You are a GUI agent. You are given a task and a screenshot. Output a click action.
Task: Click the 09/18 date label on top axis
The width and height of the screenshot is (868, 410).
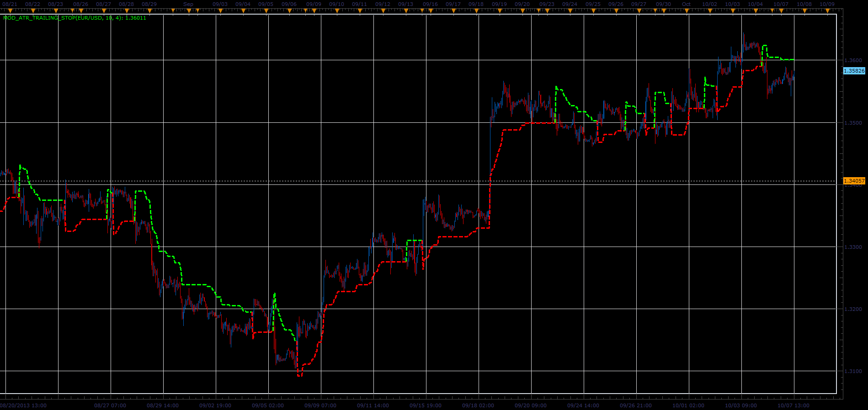pyautogui.click(x=476, y=4)
